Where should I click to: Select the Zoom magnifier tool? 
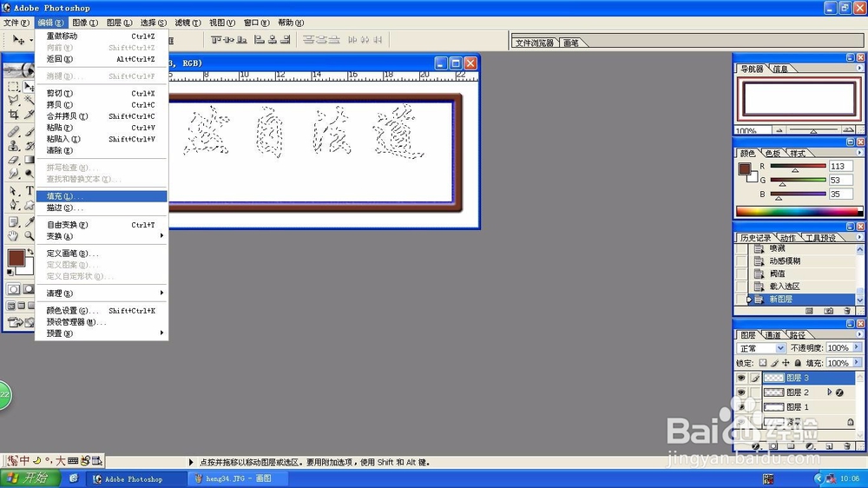(x=29, y=236)
